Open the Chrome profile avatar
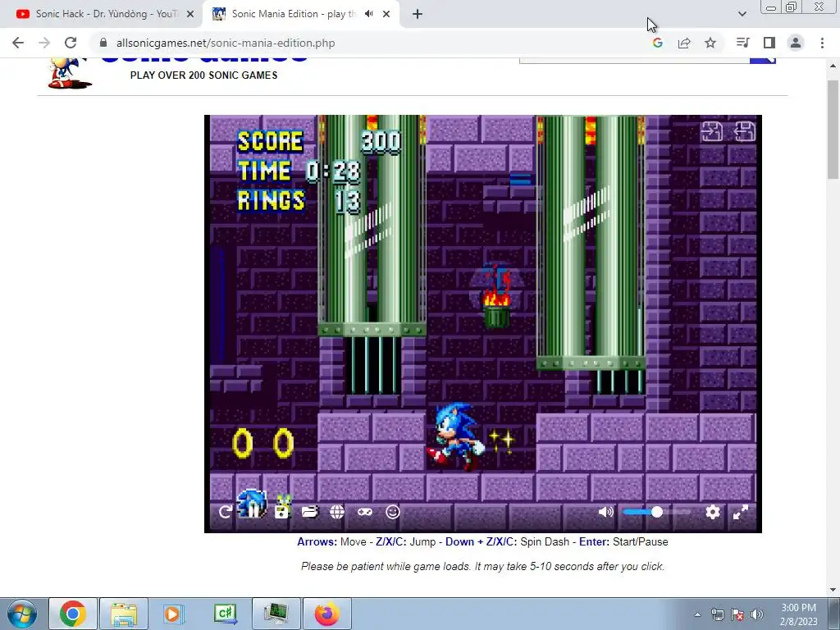This screenshot has width=840, height=630. pos(796,43)
